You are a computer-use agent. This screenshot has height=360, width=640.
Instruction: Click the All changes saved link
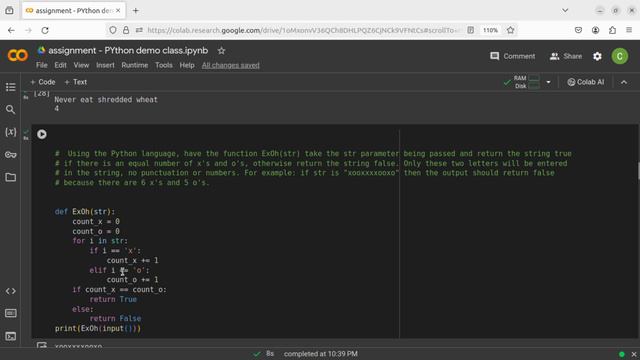(231, 65)
